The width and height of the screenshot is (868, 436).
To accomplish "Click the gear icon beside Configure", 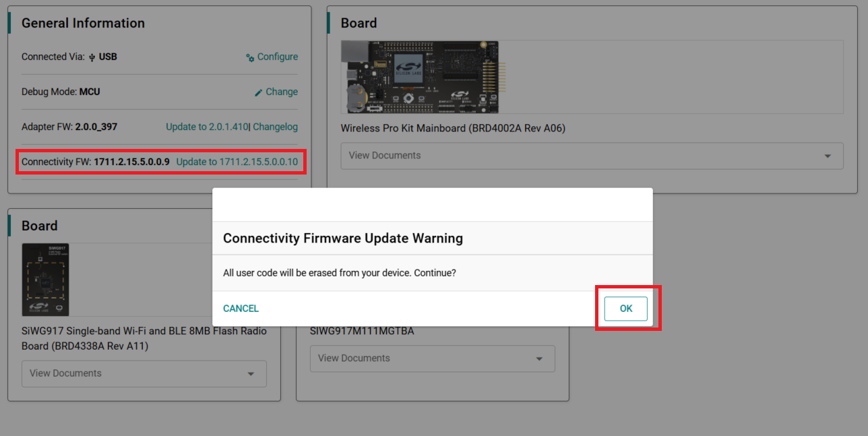I will coord(250,57).
